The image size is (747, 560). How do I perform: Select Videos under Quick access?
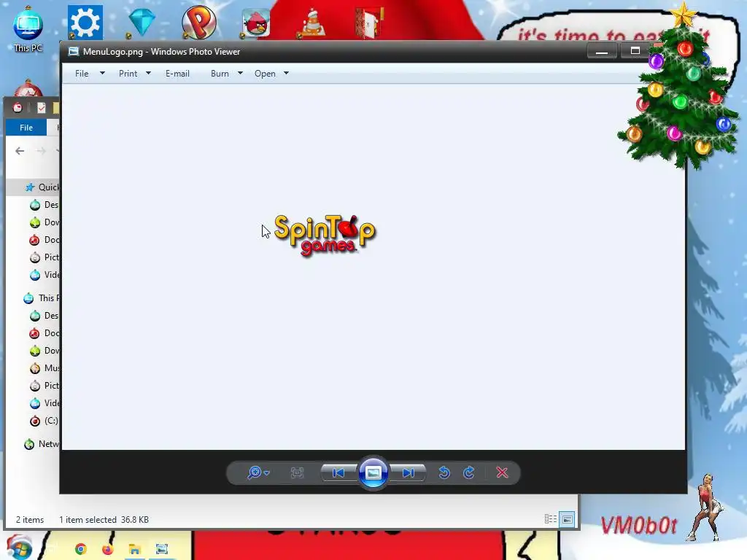pos(44,275)
